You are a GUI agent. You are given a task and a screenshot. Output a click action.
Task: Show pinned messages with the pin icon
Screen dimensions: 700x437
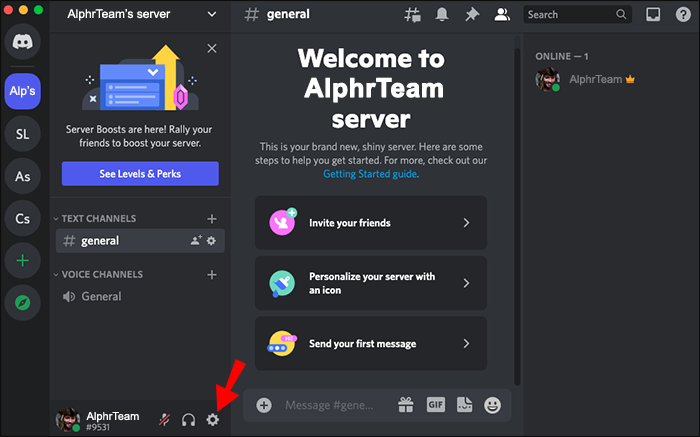(x=471, y=15)
